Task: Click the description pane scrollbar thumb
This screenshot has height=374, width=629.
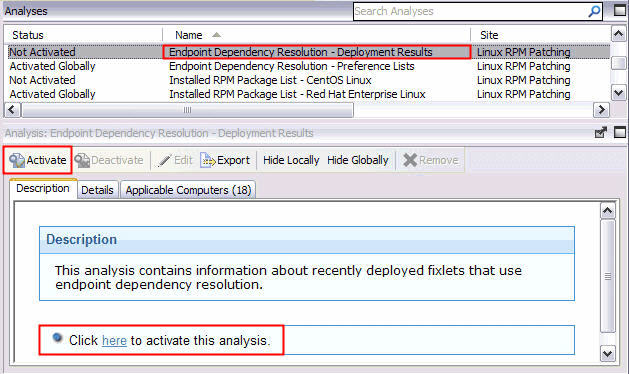Action: tap(608, 276)
